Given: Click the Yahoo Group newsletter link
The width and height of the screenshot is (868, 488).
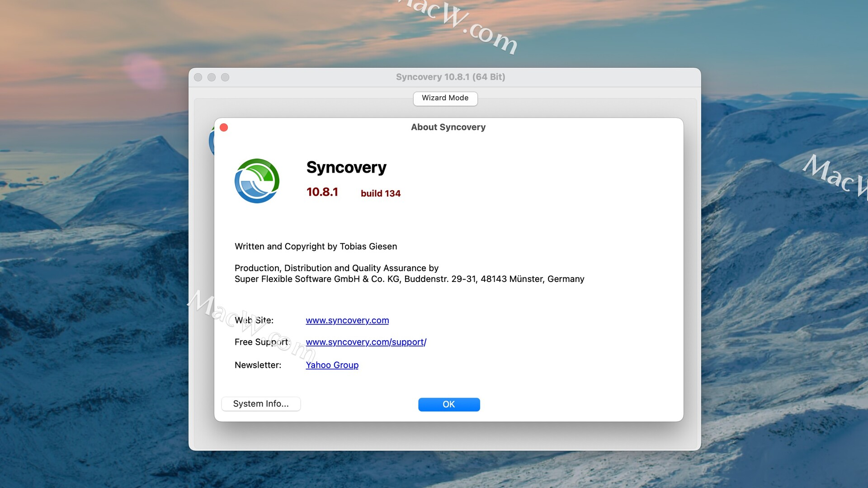Looking at the screenshot, I should tap(331, 365).
